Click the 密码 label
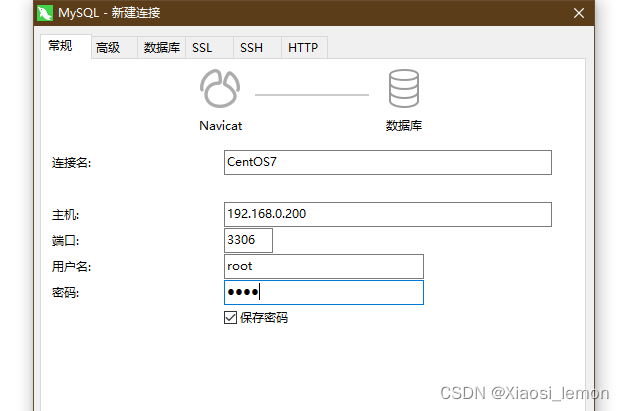This screenshot has width=624, height=411. pyautogui.click(x=65, y=293)
